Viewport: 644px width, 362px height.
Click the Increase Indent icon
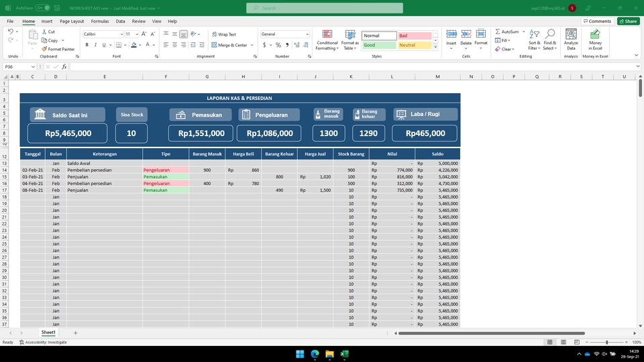click(x=202, y=45)
